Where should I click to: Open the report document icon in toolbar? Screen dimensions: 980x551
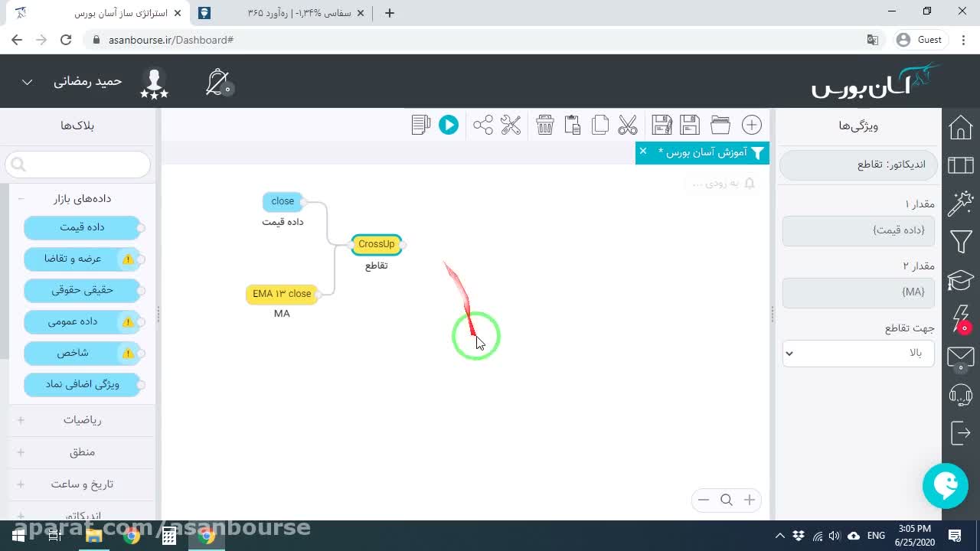coord(421,125)
